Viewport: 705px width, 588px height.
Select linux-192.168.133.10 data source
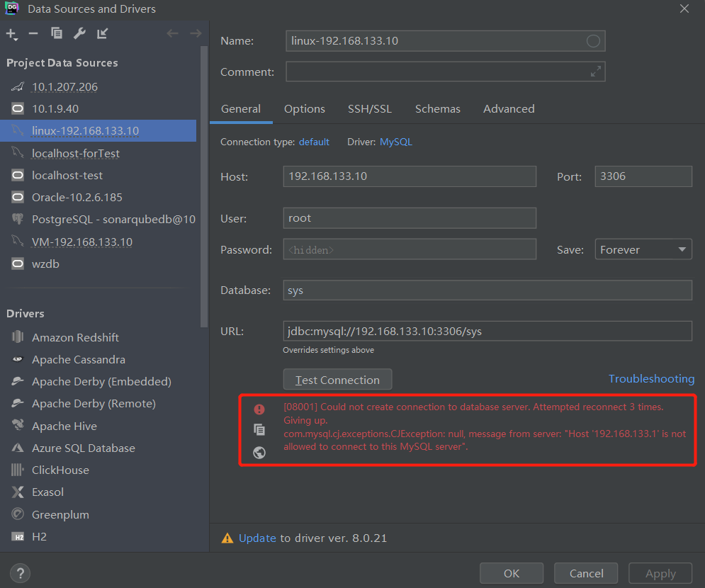point(98,131)
